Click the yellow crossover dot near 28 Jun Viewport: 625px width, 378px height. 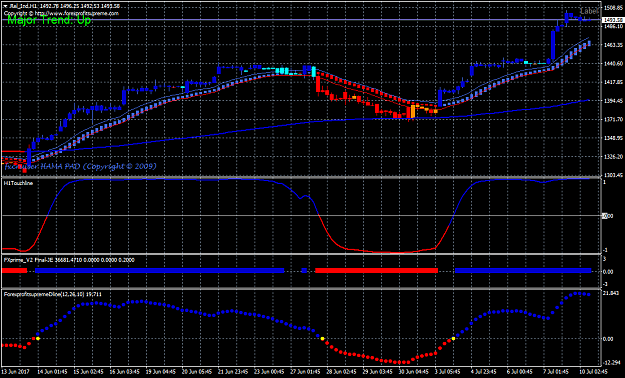[322, 339]
